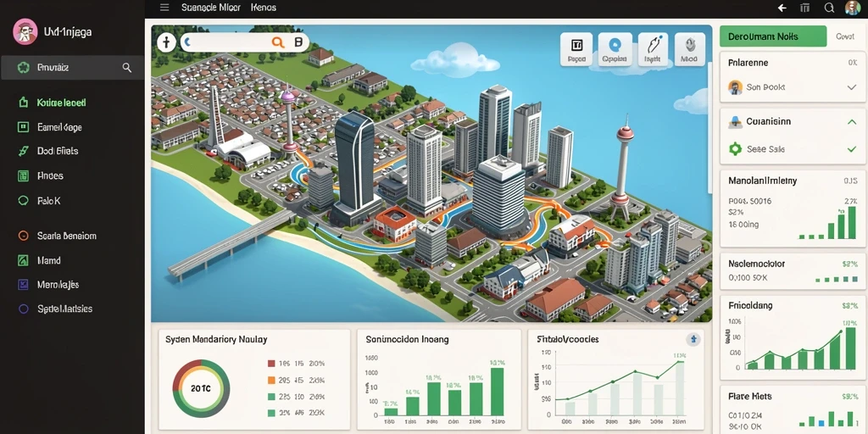Select the Mlod mouse tool on map
868x434 pixels.
(x=690, y=49)
